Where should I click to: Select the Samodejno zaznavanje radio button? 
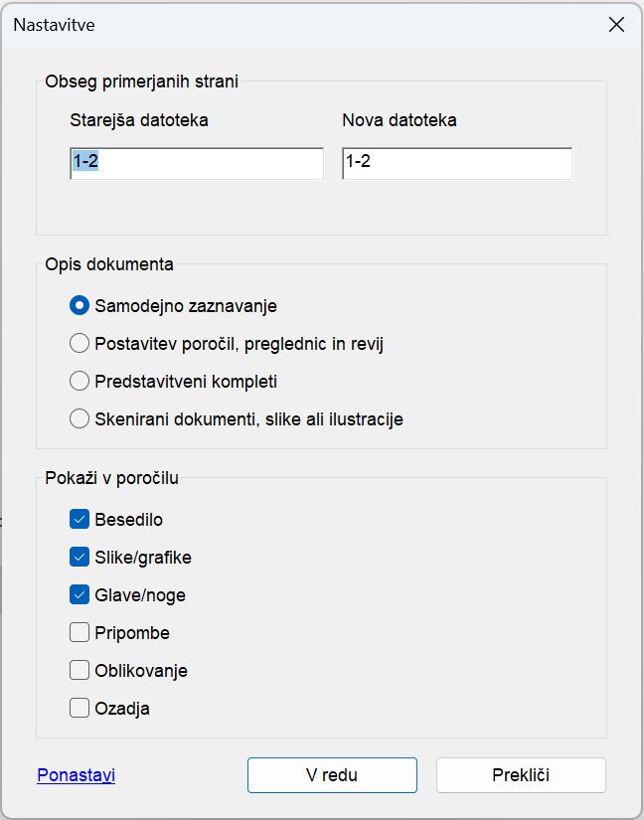[80, 307]
